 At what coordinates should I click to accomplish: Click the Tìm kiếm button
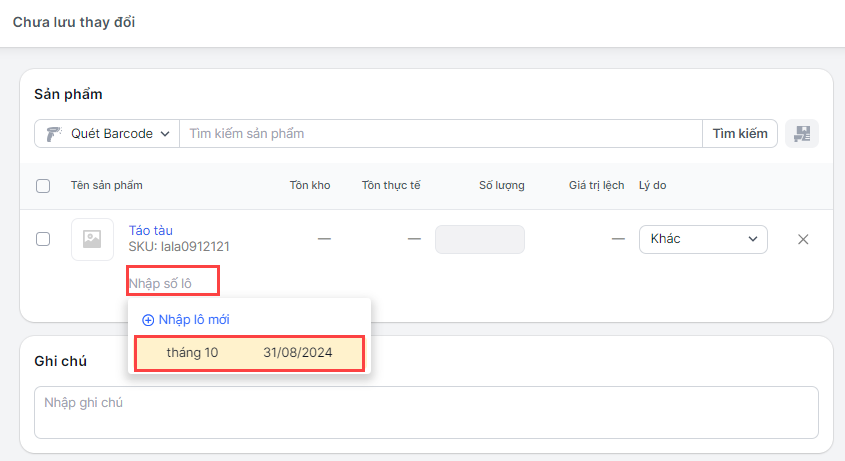[x=740, y=134]
